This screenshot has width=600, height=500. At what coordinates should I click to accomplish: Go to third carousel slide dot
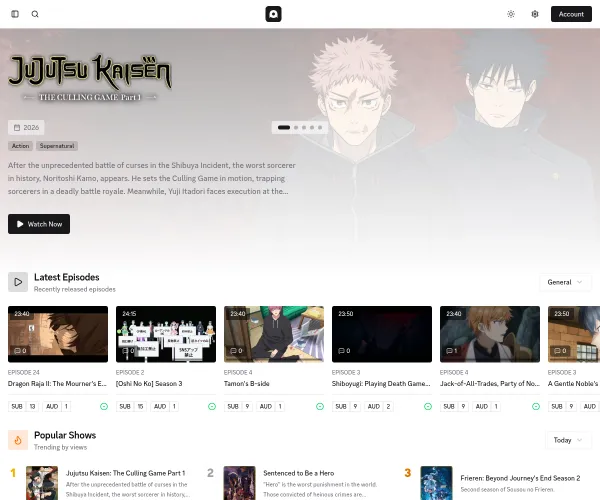pyautogui.click(x=304, y=127)
